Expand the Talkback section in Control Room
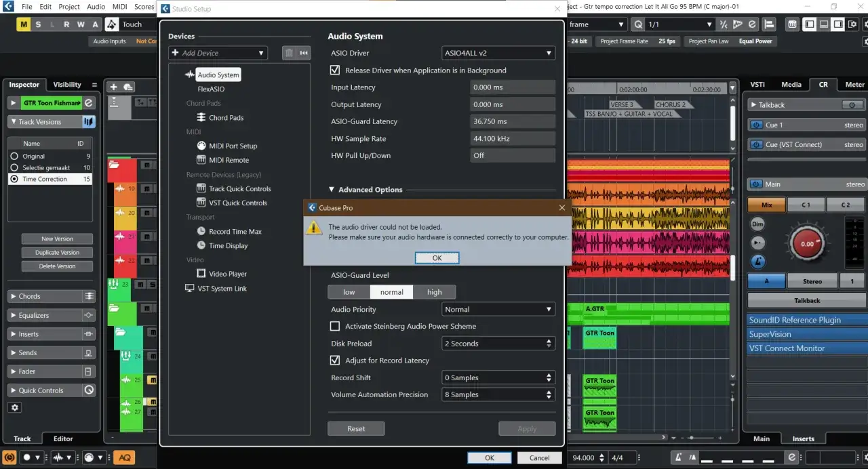Viewport: 868px width, 469px height. click(x=753, y=105)
